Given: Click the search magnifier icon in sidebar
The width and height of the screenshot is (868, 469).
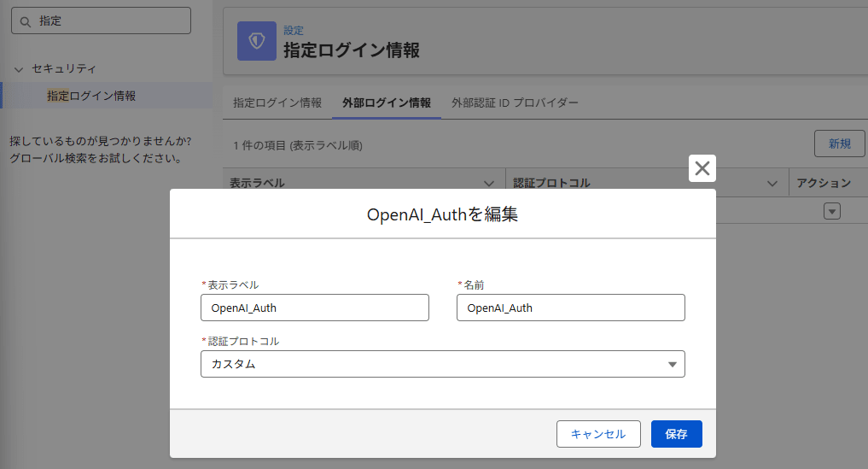Looking at the screenshot, I should 25,21.
